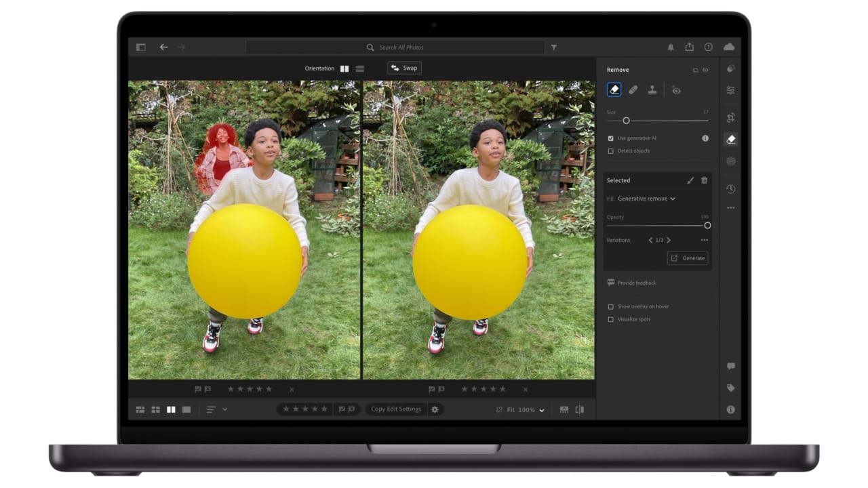Click Copy Edit Settings button
The image size is (868, 488).
(x=396, y=409)
